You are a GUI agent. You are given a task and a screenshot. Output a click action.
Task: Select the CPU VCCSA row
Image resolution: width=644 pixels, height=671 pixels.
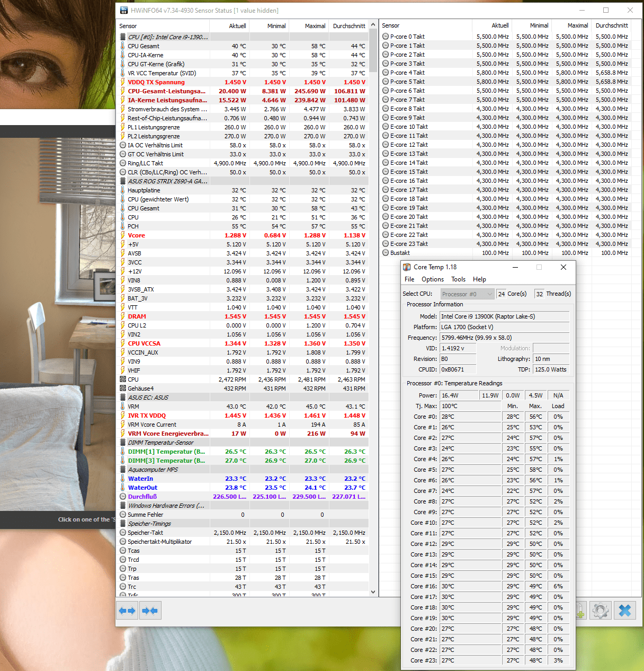click(243, 343)
